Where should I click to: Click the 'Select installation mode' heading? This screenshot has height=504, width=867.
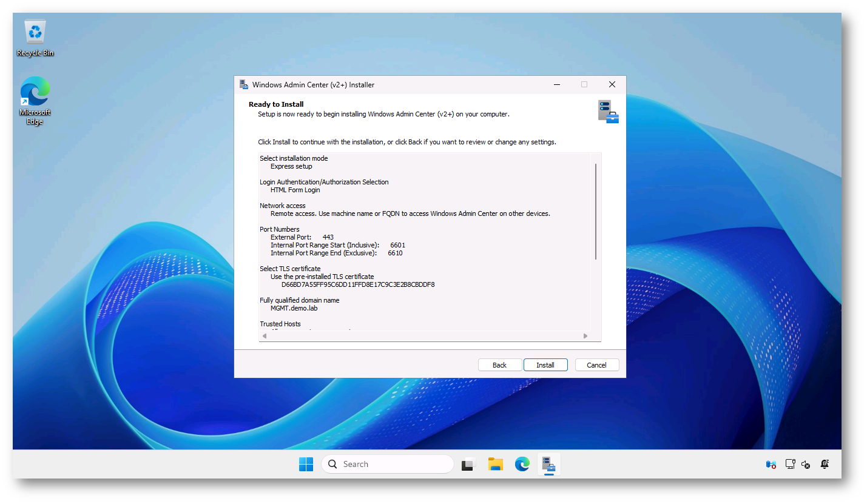coord(294,158)
